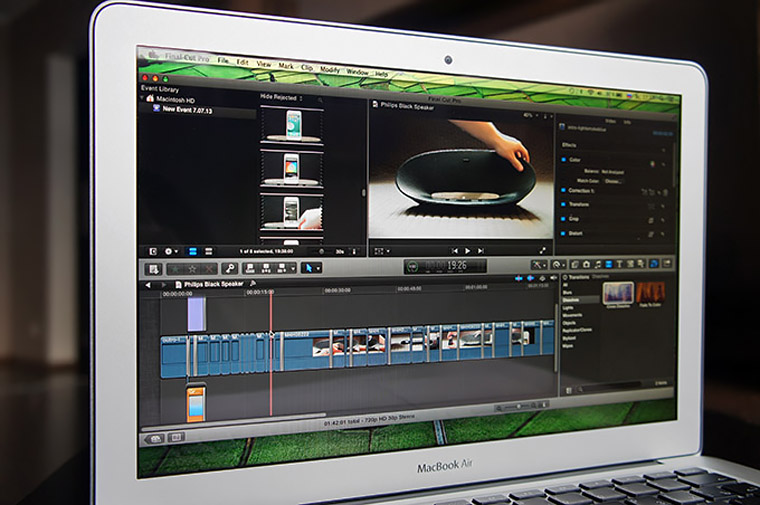Switch browser to filmstrip view

coord(193,252)
